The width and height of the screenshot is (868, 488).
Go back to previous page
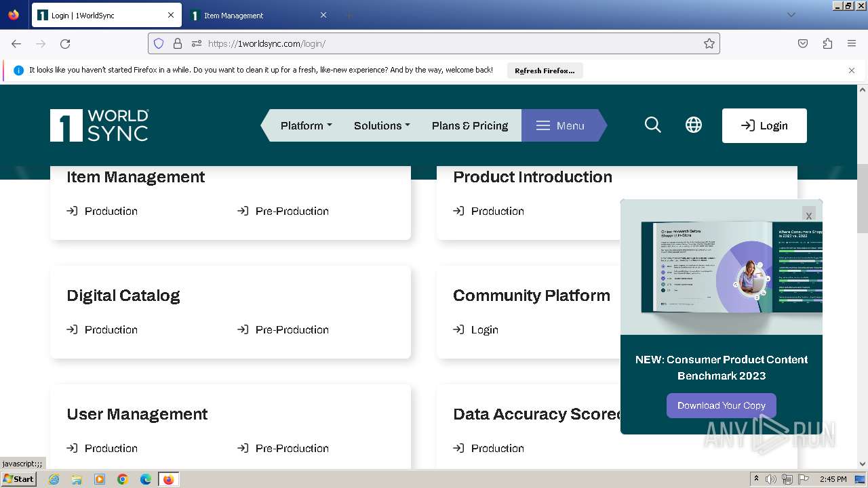point(16,43)
